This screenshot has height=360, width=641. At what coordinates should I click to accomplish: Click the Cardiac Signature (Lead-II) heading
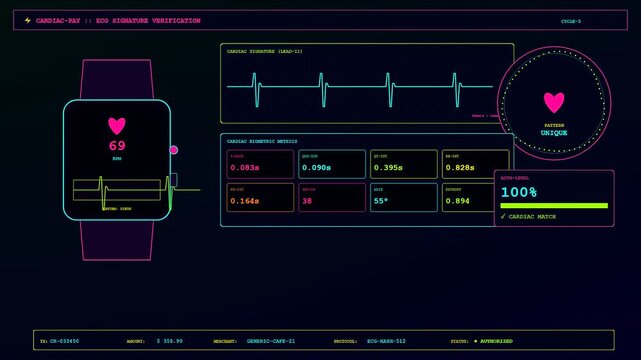(x=264, y=51)
